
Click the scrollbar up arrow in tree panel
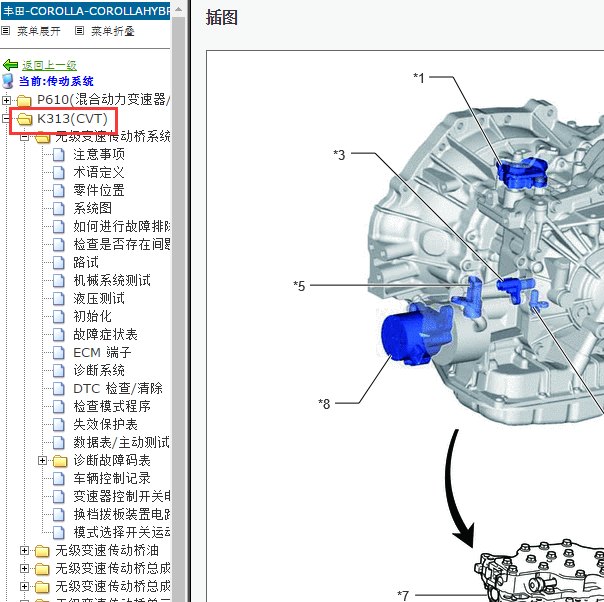(179, 8)
